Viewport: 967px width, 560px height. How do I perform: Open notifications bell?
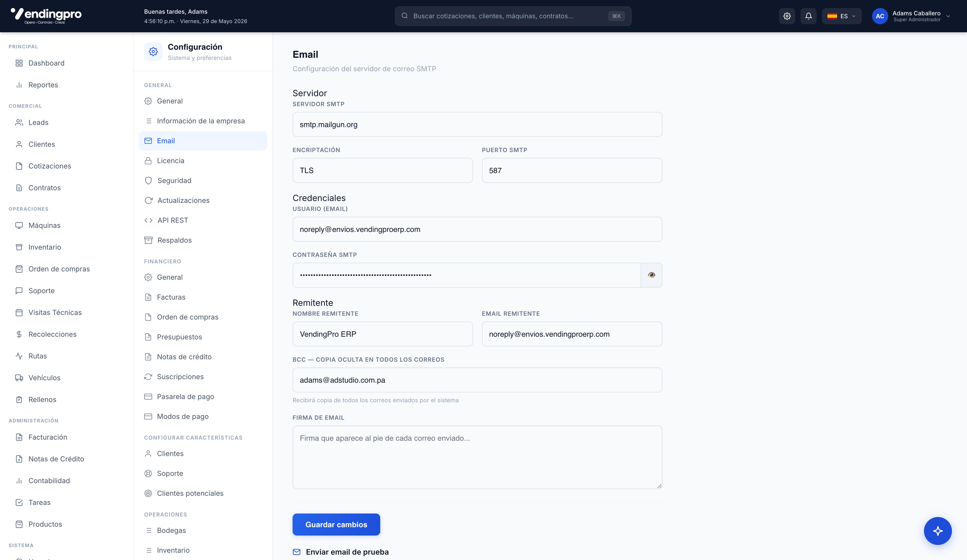coord(808,16)
